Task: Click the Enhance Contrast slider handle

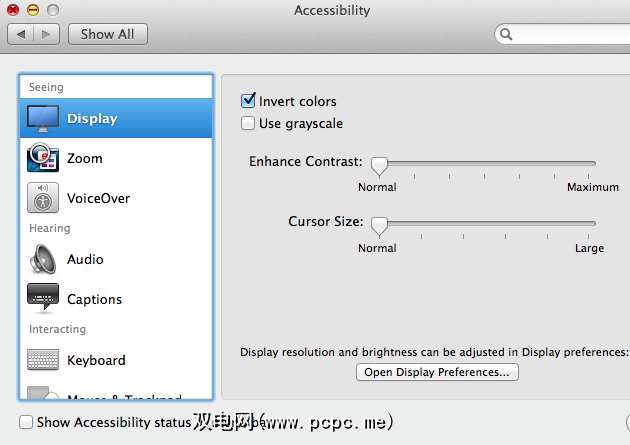Action: [x=379, y=165]
